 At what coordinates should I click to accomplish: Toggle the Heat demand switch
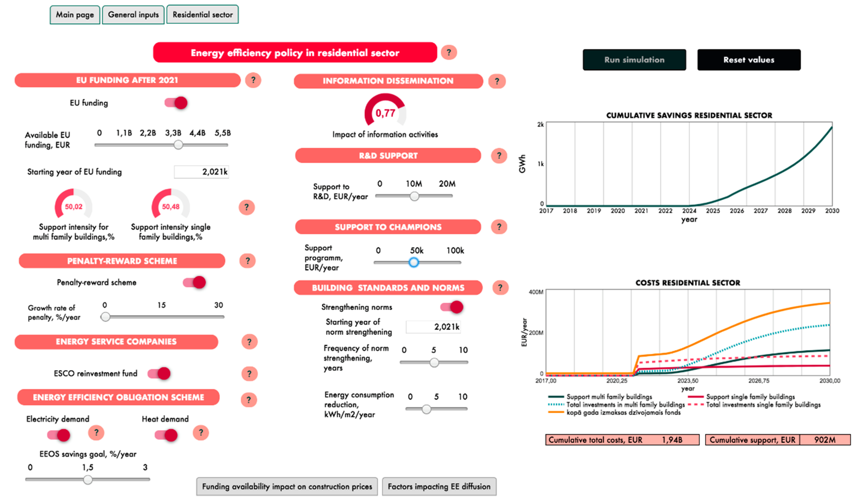(x=166, y=435)
